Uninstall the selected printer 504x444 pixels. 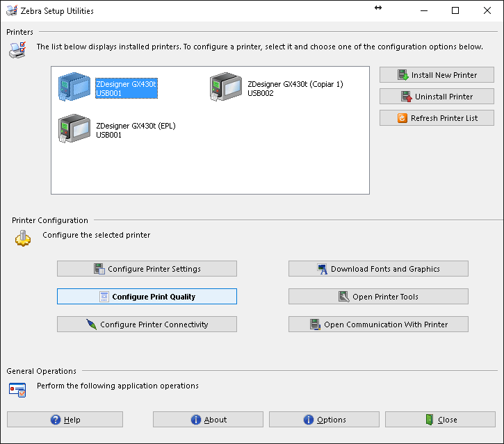pyautogui.click(x=437, y=97)
